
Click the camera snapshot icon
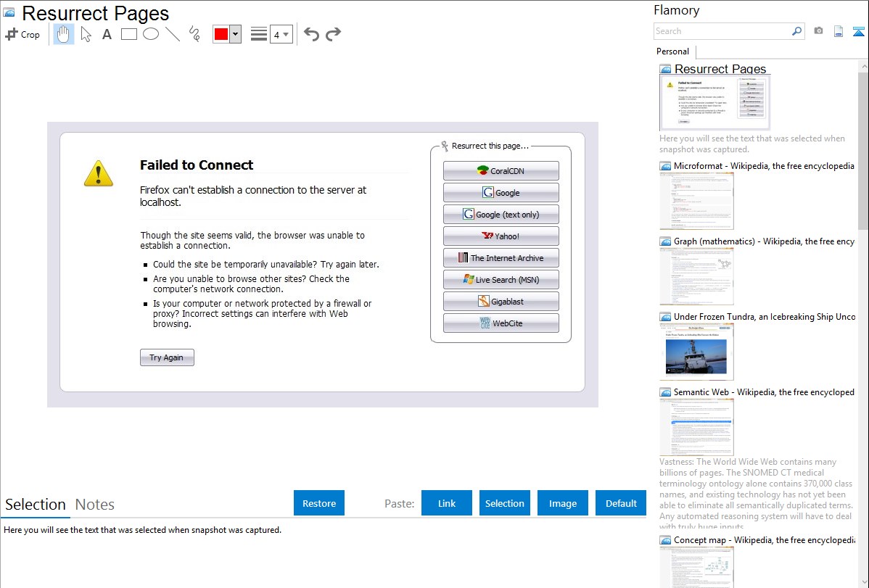818,31
